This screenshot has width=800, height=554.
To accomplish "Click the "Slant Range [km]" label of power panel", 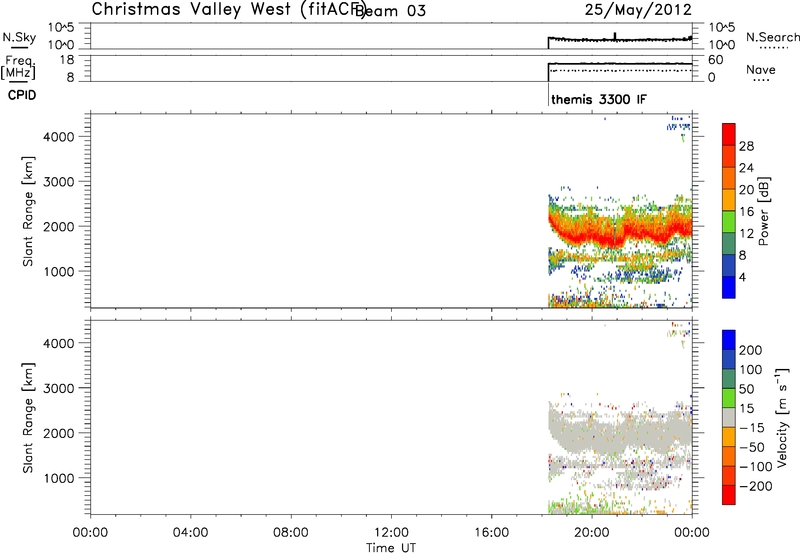I will pos(28,211).
